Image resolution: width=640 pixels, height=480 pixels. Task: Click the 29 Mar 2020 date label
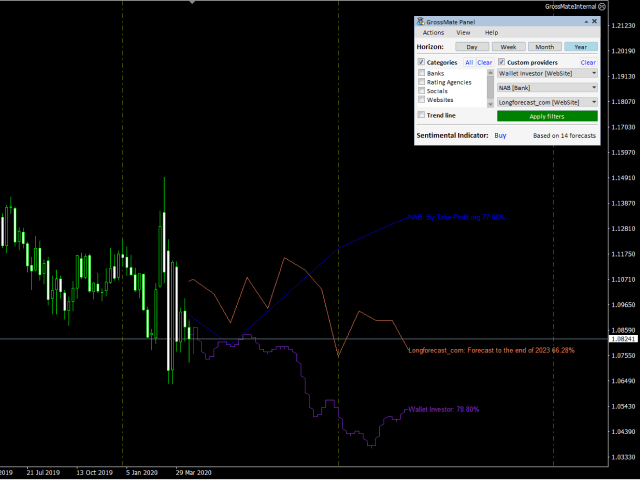[x=193, y=473]
